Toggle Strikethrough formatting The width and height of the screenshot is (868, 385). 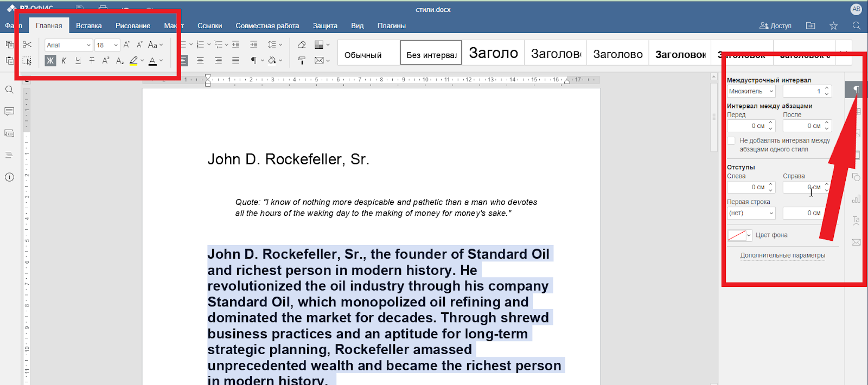point(92,61)
